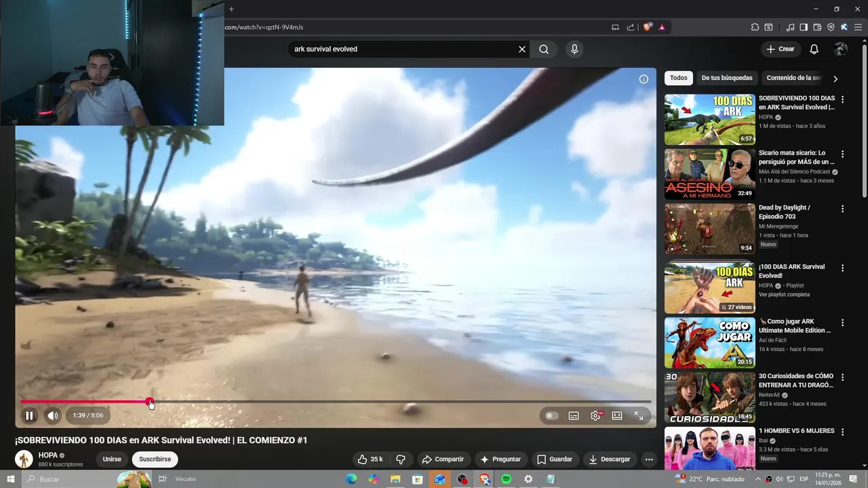868x488 pixels.
Task: Open a new browser tab
Action: (x=231, y=9)
